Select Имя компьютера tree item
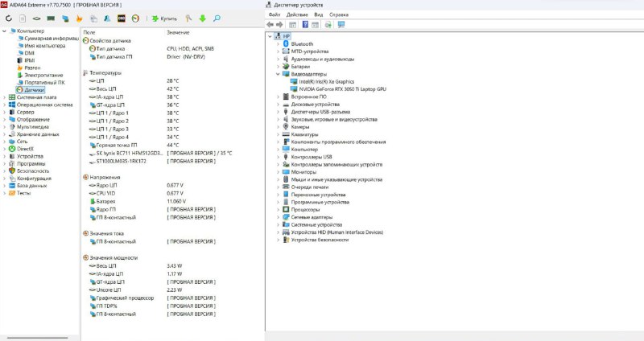Viewport: 644px width, 341px height. tap(45, 46)
